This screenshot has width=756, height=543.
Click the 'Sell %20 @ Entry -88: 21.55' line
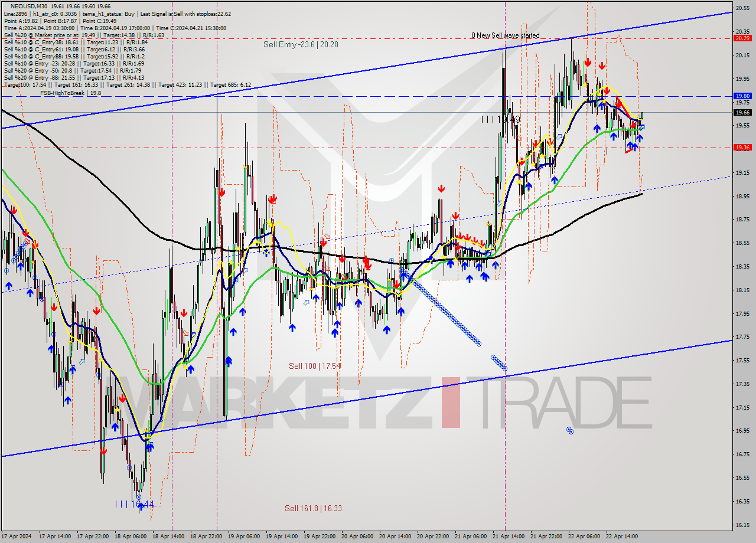[74, 77]
